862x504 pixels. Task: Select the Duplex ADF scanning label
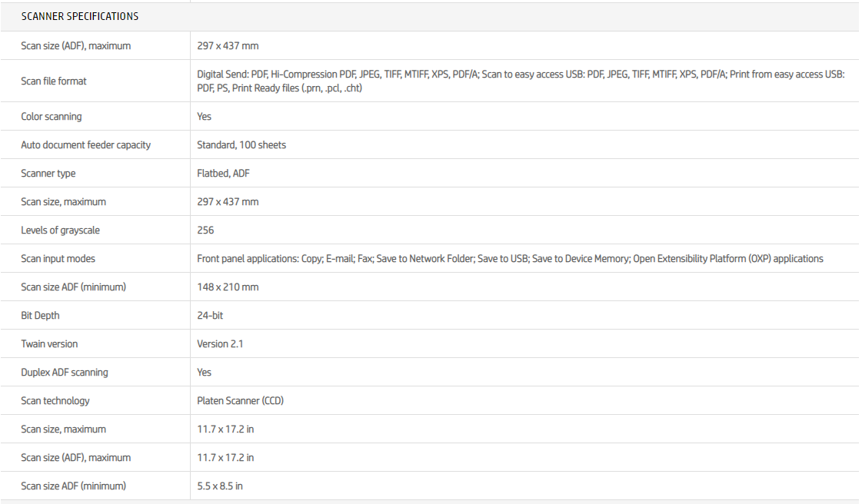tap(65, 373)
